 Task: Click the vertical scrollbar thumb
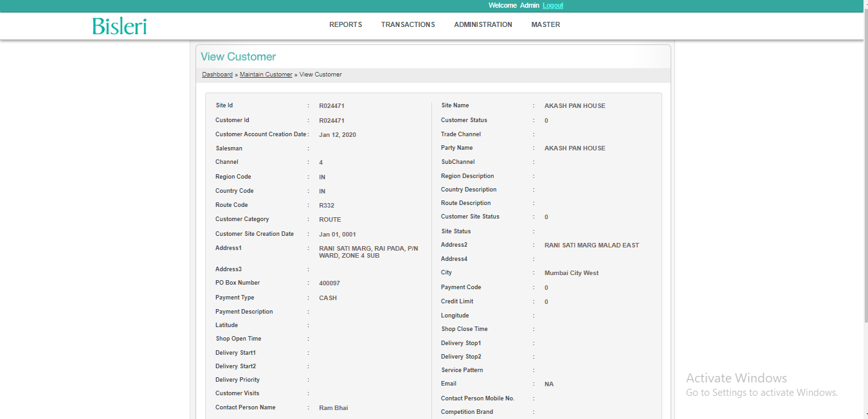pos(863,161)
